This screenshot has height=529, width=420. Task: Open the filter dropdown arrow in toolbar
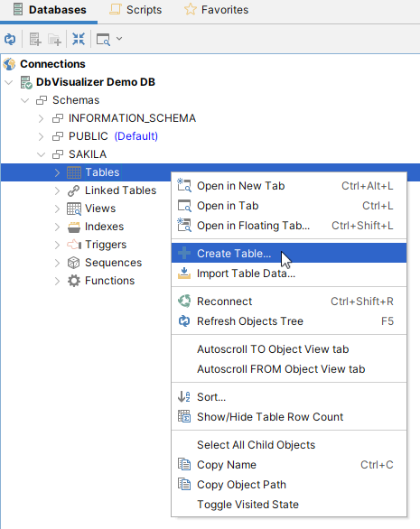[x=119, y=39]
